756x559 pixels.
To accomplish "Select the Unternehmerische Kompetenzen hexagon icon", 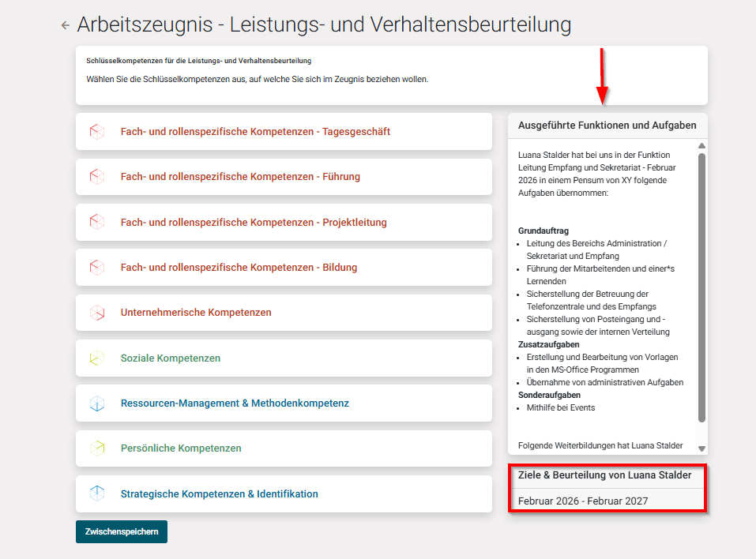I will (x=98, y=312).
